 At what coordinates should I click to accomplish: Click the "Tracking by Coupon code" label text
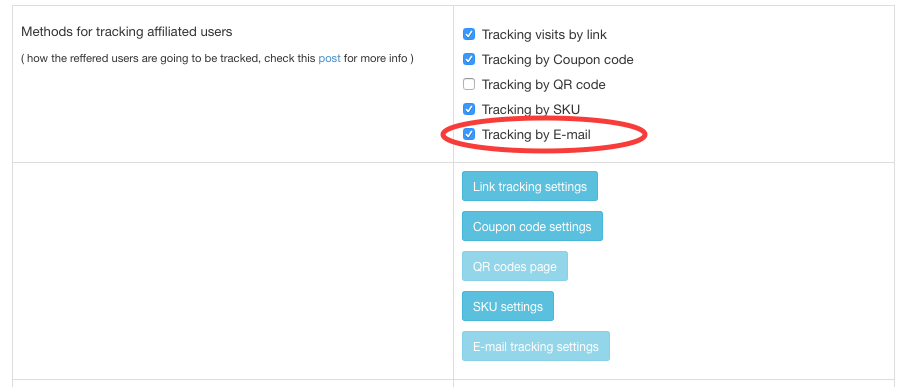[x=557, y=60]
